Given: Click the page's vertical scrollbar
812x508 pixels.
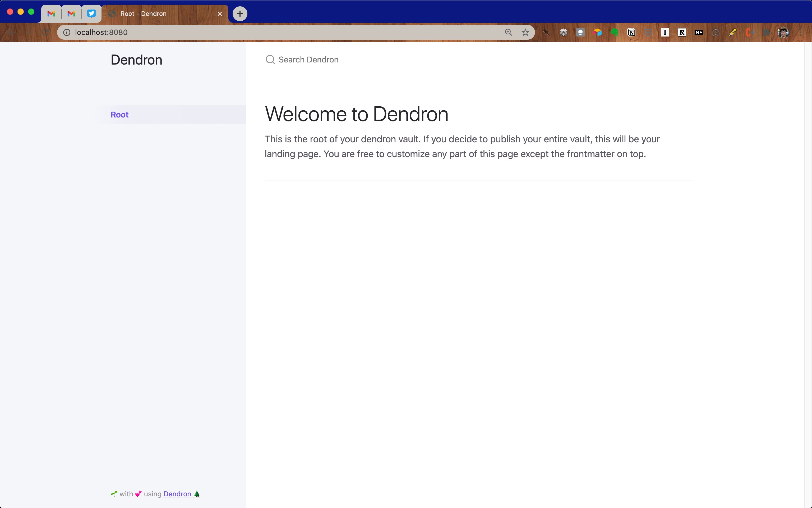Looking at the screenshot, I should (808, 275).
